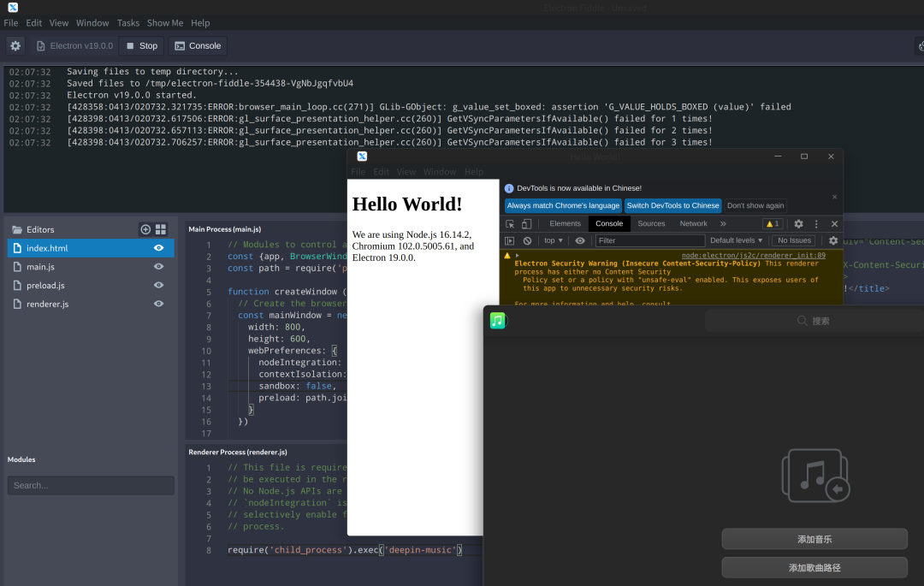Focus the Modules search field
The height and width of the screenshot is (586, 924).
click(91, 485)
